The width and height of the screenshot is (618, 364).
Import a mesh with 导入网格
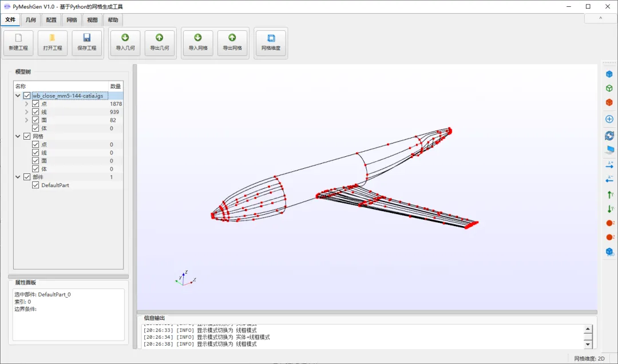198,42
